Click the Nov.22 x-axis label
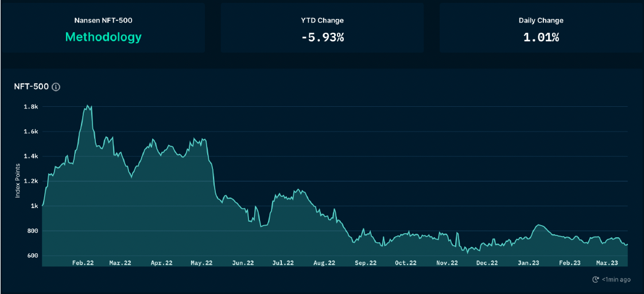Image resolution: width=644 pixels, height=294 pixels. (x=447, y=263)
